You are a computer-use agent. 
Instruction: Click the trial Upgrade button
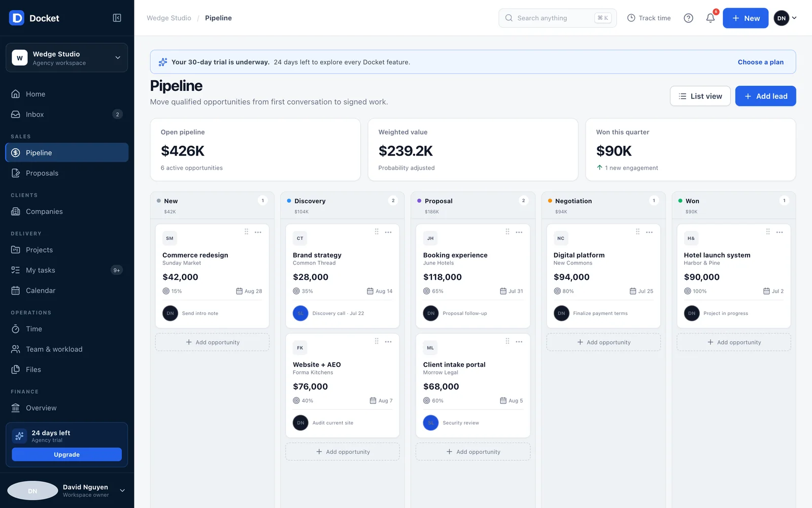[66, 455]
